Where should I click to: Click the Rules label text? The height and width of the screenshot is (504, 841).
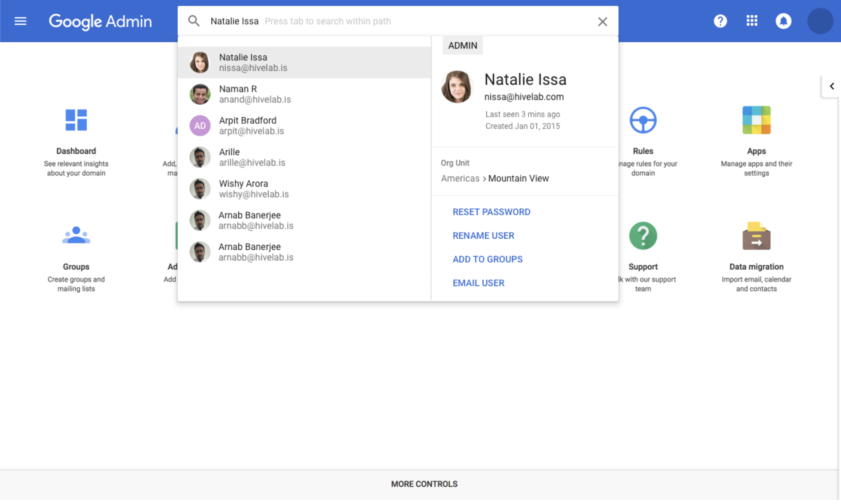click(643, 151)
